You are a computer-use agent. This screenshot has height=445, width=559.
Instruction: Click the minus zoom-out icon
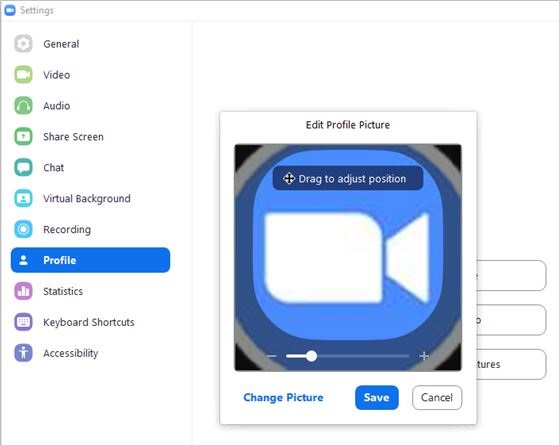[272, 356]
